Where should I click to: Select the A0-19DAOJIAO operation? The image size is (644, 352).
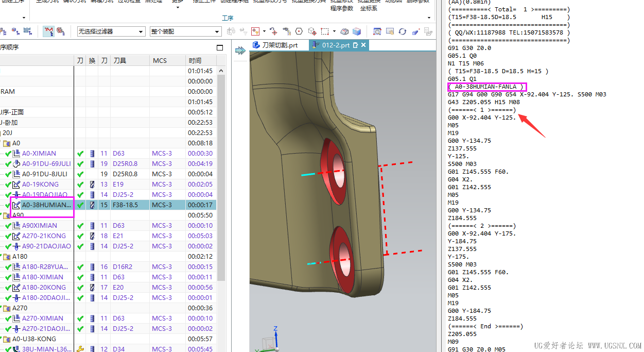click(44, 194)
